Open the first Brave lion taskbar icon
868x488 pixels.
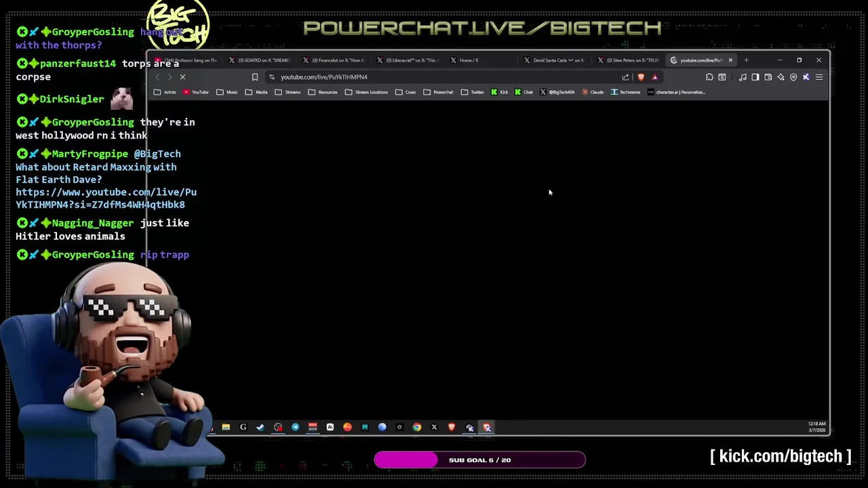[x=452, y=428]
